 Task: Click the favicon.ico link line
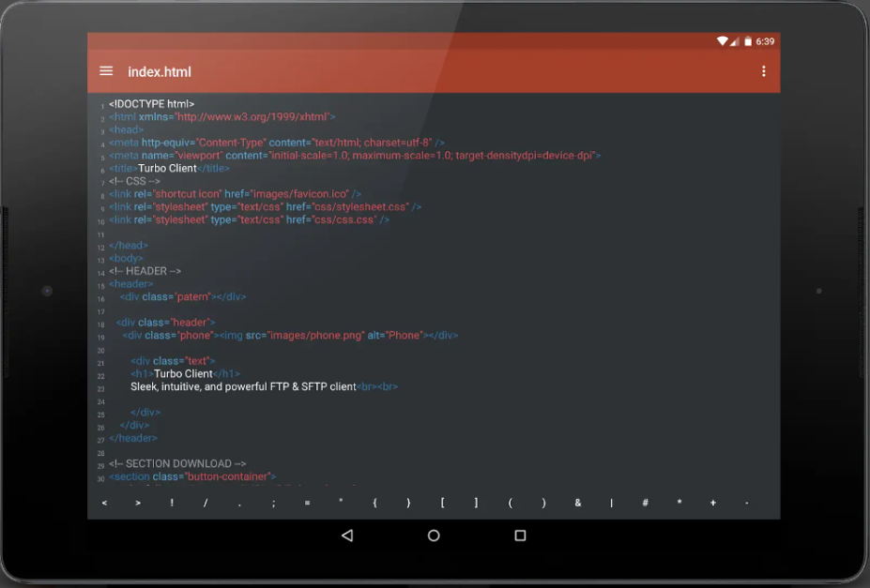point(236,194)
